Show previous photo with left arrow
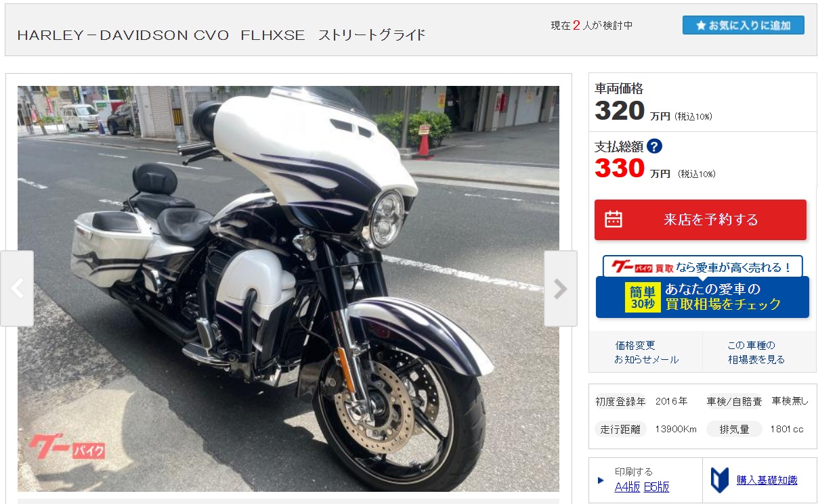Image resolution: width=818 pixels, height=504 pixels. tap(17, 289)
